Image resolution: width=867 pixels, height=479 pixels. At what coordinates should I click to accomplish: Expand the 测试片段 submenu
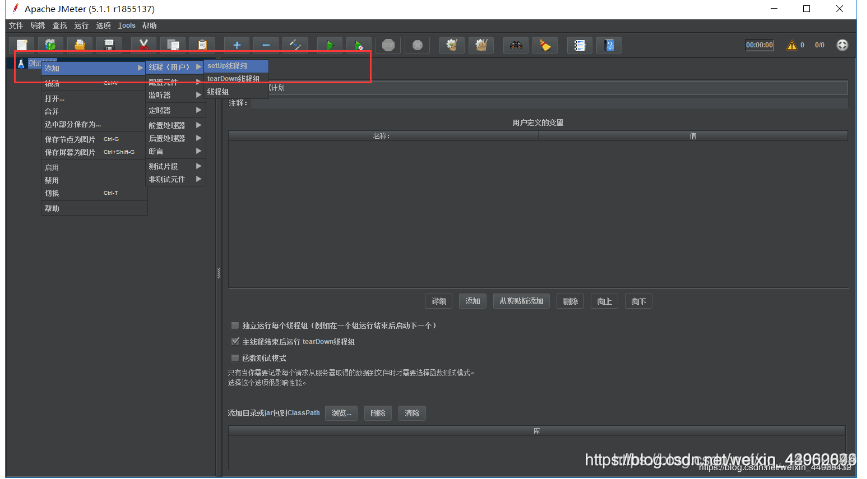(175, 166)
